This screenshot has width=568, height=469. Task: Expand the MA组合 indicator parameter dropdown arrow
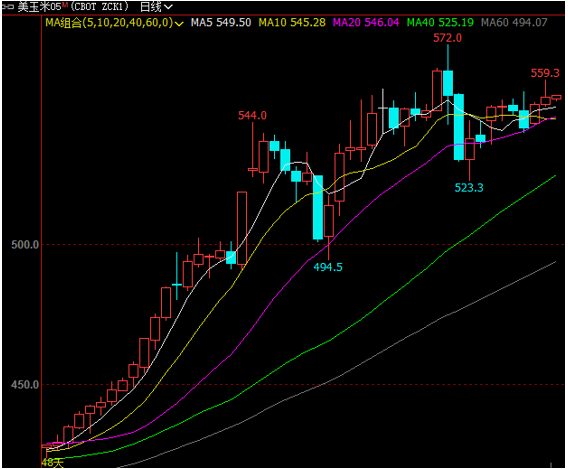tap(179, 24)
